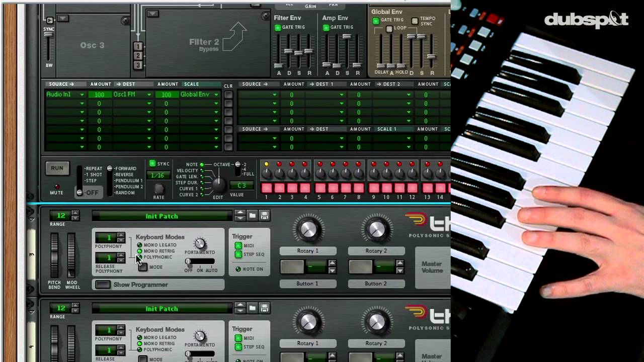This screenshot has height=362, width=644.
Task: Toggle Step Seq trigger on upper Thor
Action: click(x=238, y=254)
